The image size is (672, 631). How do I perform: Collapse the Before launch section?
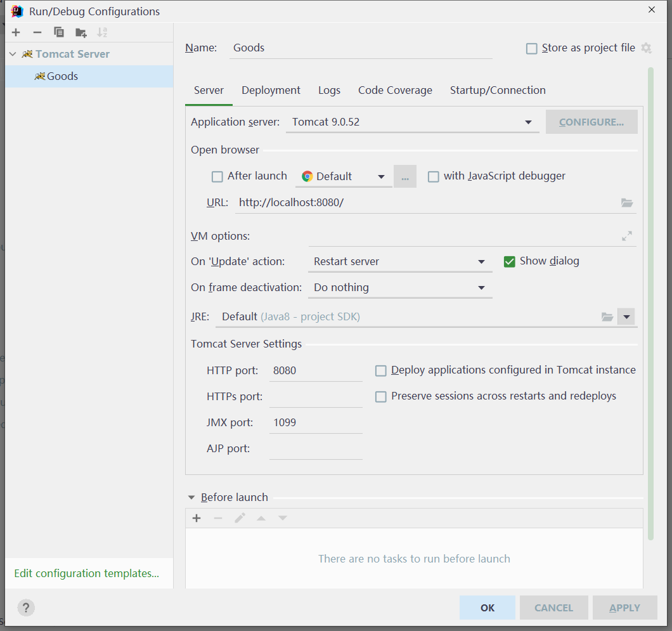pyautogui.click(x=191, y=498)
